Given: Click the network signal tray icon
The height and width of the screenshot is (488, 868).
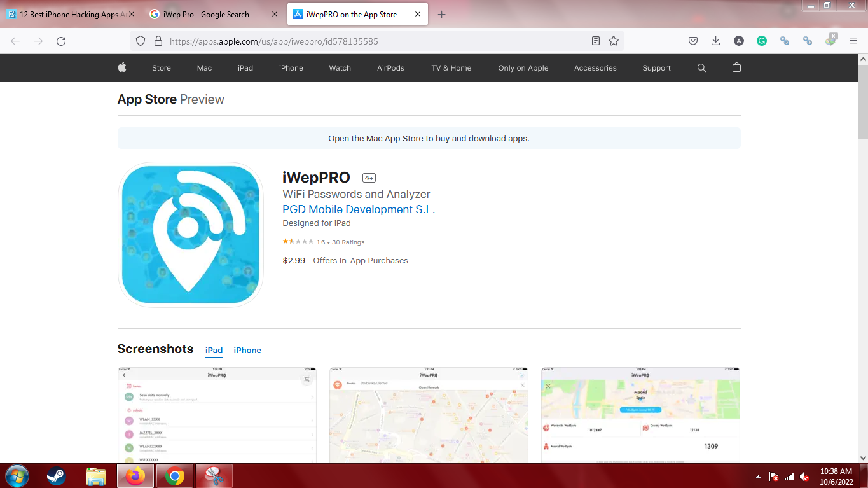Looking at the screenshot, I should pyautogui.click(x=789, y=477).
